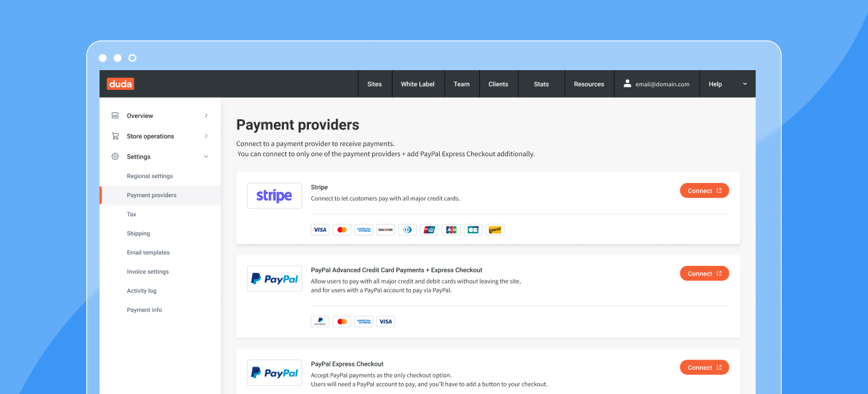Screen dimensions: 868x394
Task: Open the White Label tab
Action: coord(417,84)
